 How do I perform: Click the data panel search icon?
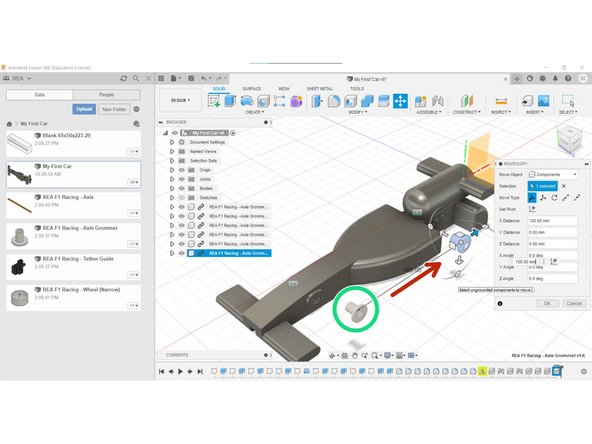136,78
